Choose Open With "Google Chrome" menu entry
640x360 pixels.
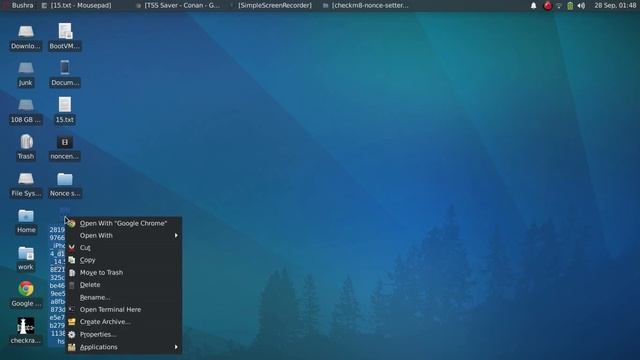pyautogui.click(x=124, y=223)
